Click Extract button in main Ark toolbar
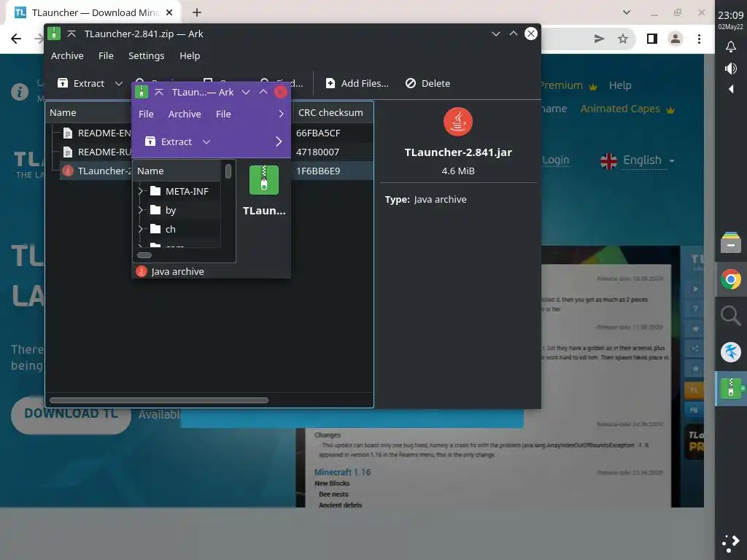Screen dimensions: 747x560 (x=81, y=83)
